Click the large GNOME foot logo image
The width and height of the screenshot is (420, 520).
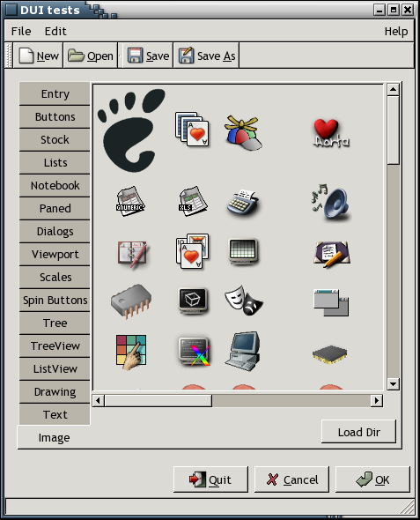click(x=131, y=130)
